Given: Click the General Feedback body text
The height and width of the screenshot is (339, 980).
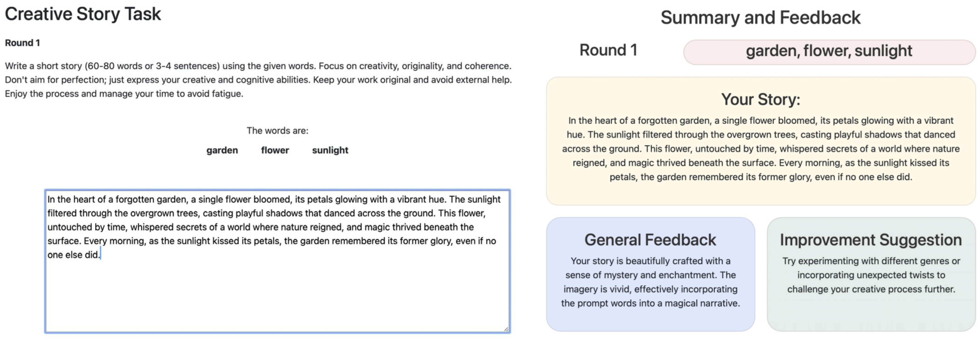Looking at the screenshot, I should coord(650,282).
